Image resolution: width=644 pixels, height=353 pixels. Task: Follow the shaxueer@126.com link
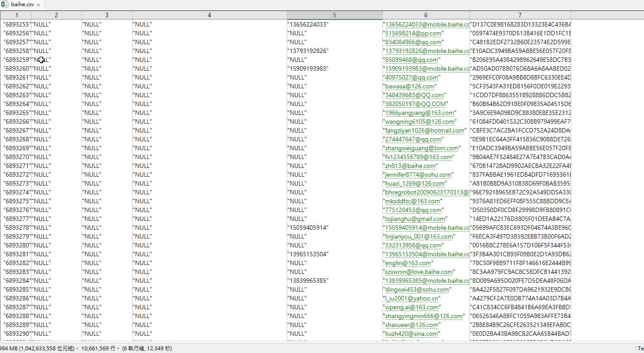click(412, 325)
